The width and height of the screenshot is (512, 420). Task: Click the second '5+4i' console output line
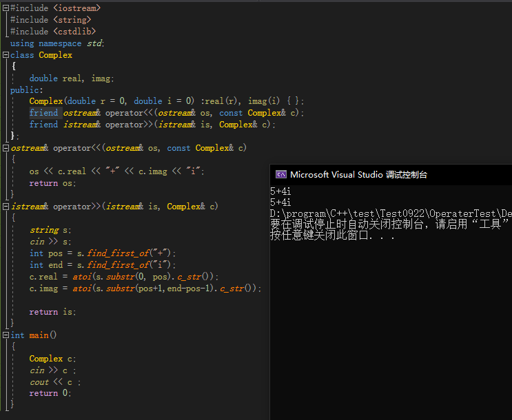click(x=280, y=202)
